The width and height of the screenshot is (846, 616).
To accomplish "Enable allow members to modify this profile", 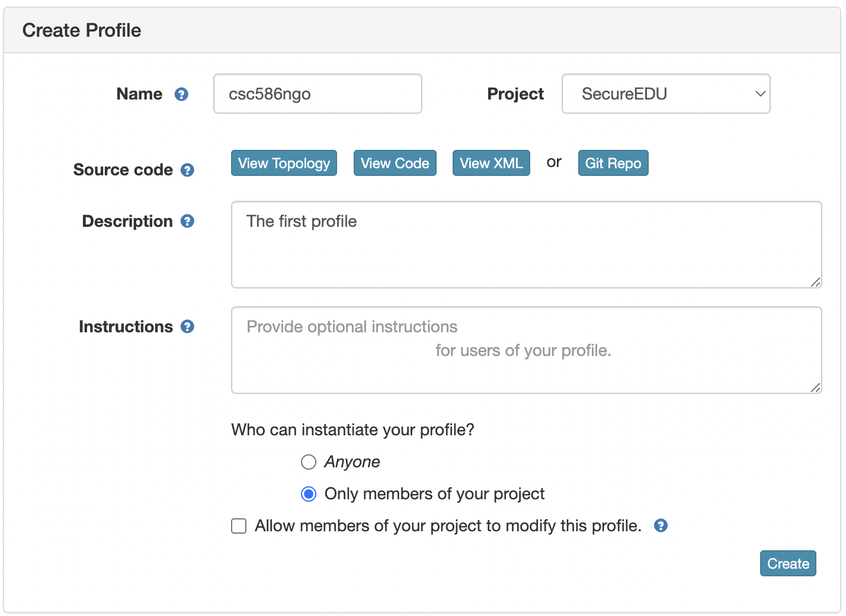I will click(x=238, y=525).
